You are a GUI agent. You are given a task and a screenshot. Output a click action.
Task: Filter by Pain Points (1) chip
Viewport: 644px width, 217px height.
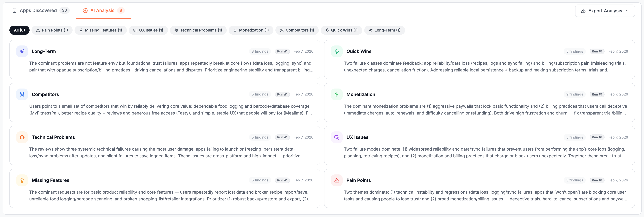tap(52, 30)
